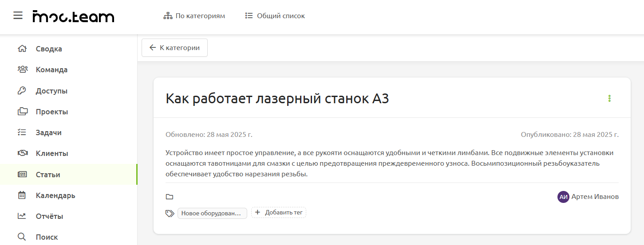
Task: Click the tags icon in the article
Action: pos(170,213)
